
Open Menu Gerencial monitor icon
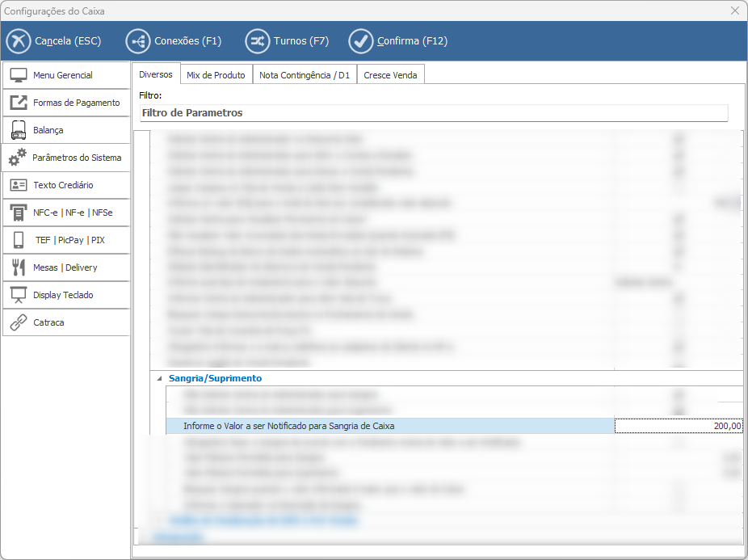(x=19, y=75)
